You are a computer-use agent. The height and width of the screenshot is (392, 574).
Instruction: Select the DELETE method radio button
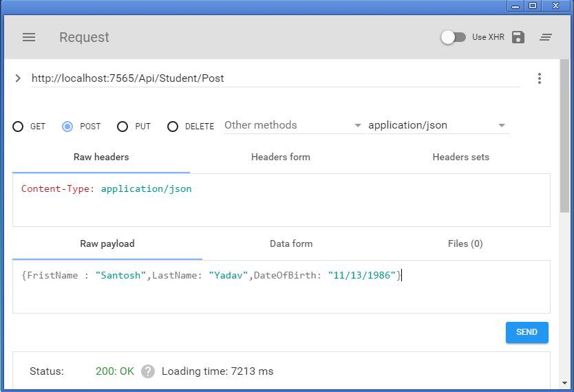pos(173,127)
